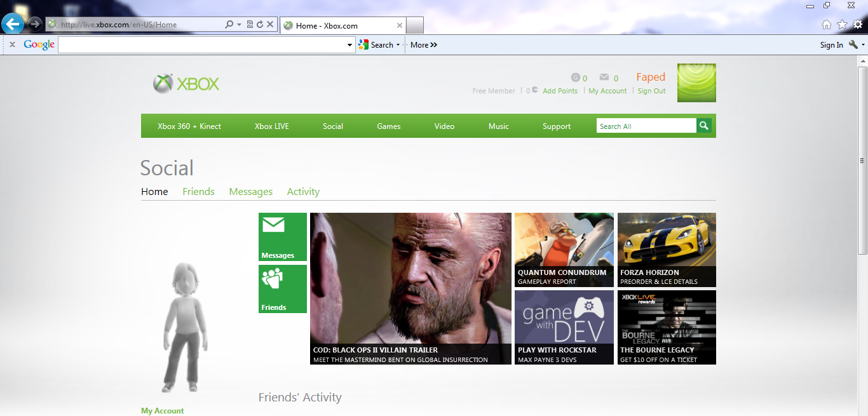Close the Google Toolbar with its X
The height and width of the screenshot is (416, 868).
[x=12, y=44]
